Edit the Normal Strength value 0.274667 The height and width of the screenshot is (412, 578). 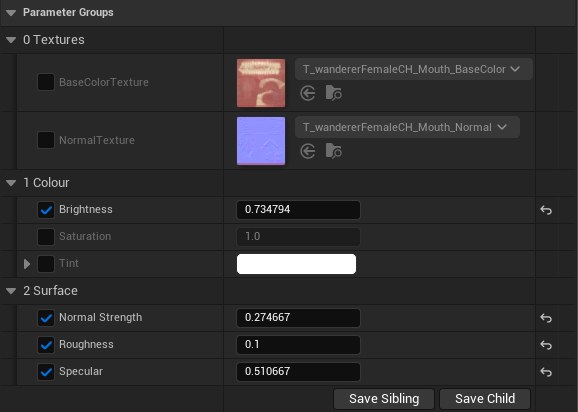(x=298, y=318)
